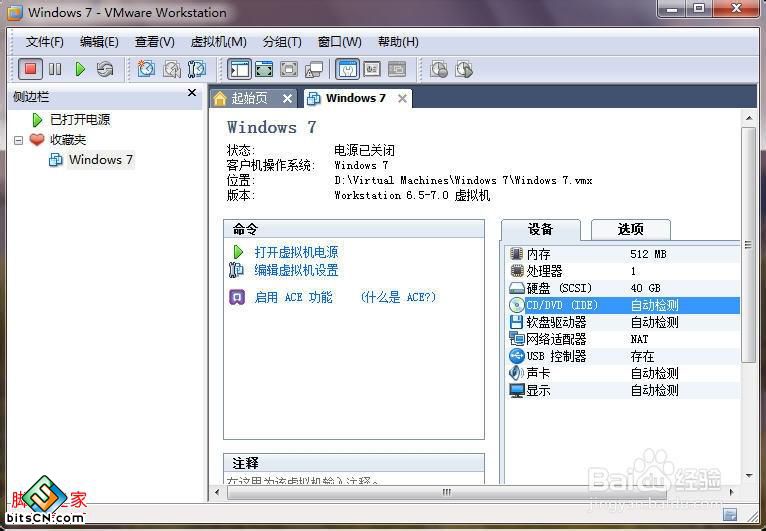The image size is (766, 531).
Task: Switch to the 设备 tab
Action: pos(540,229)
